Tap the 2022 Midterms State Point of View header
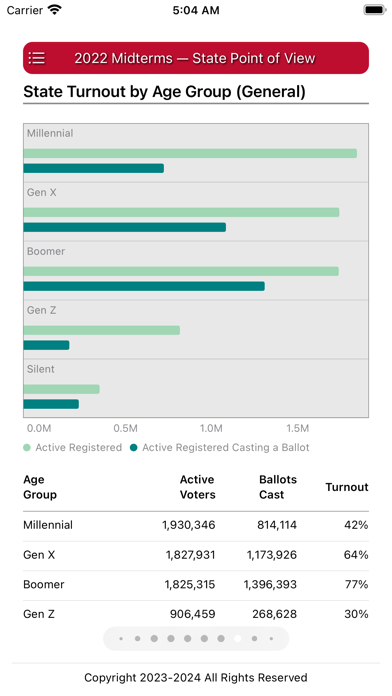This screenshot has width=392, height=696. pos(194,58)
